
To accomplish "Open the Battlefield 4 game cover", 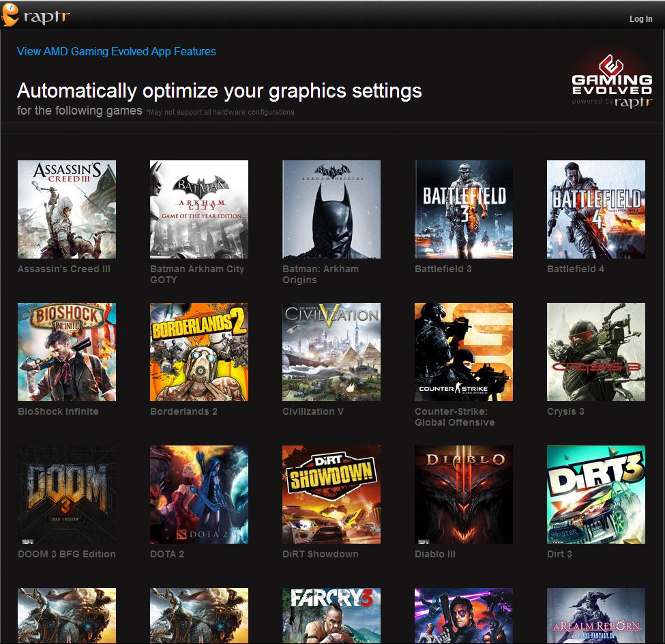I will pyautogui.click(x=596, y=209).
